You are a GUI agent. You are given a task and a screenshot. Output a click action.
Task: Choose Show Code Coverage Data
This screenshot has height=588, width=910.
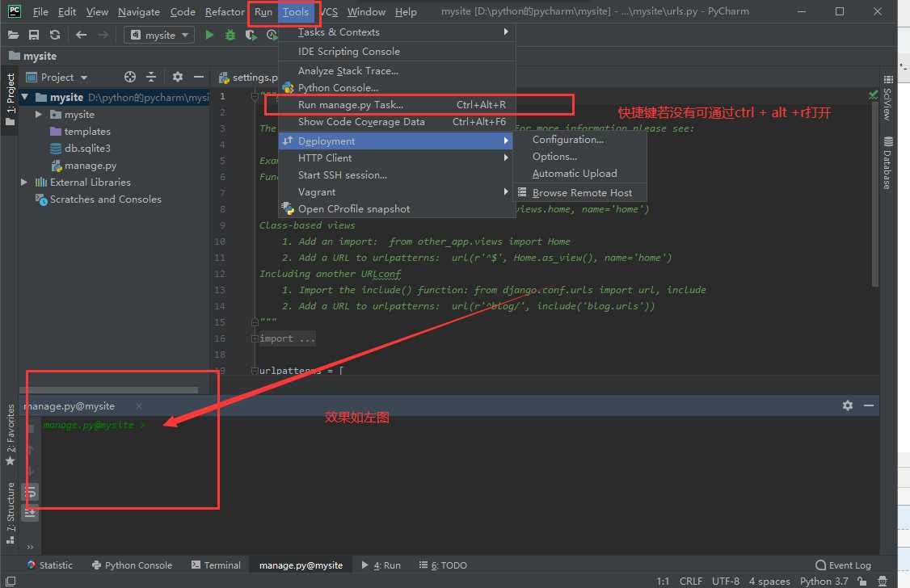[x=396, y=122]
